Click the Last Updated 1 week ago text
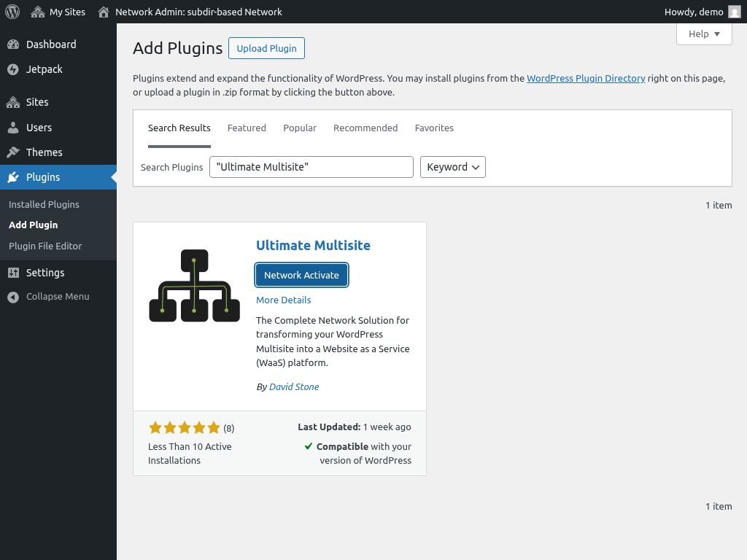 (x=355, y=427)
